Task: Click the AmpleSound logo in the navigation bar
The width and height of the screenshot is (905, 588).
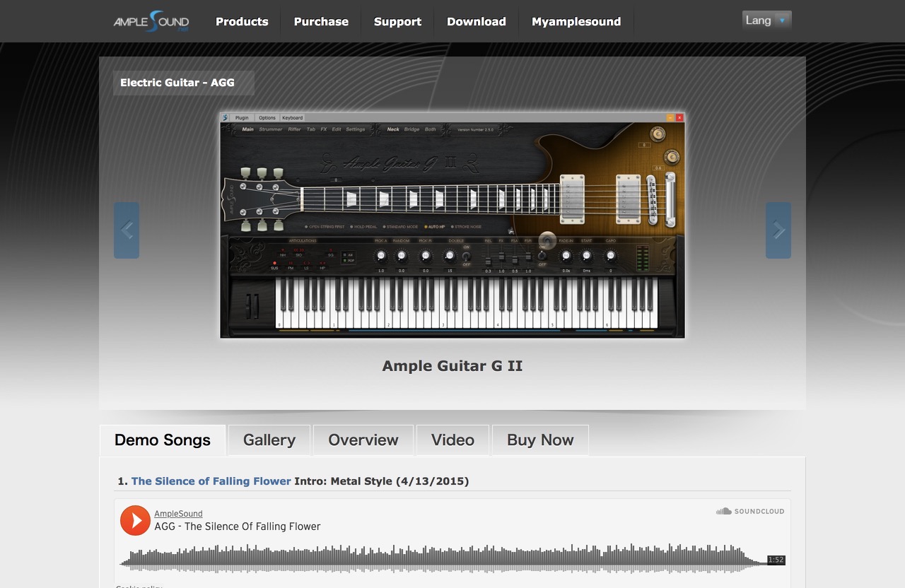Action: 151,21
